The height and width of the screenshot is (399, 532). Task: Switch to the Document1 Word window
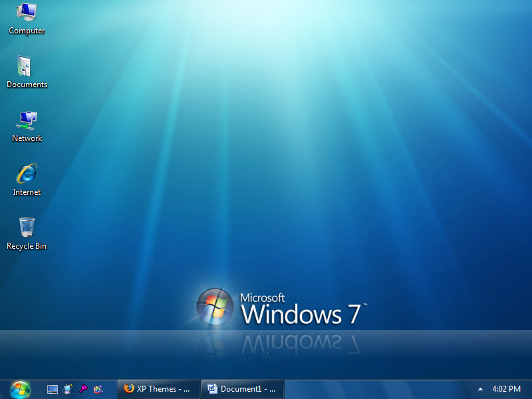coord(242,389)
